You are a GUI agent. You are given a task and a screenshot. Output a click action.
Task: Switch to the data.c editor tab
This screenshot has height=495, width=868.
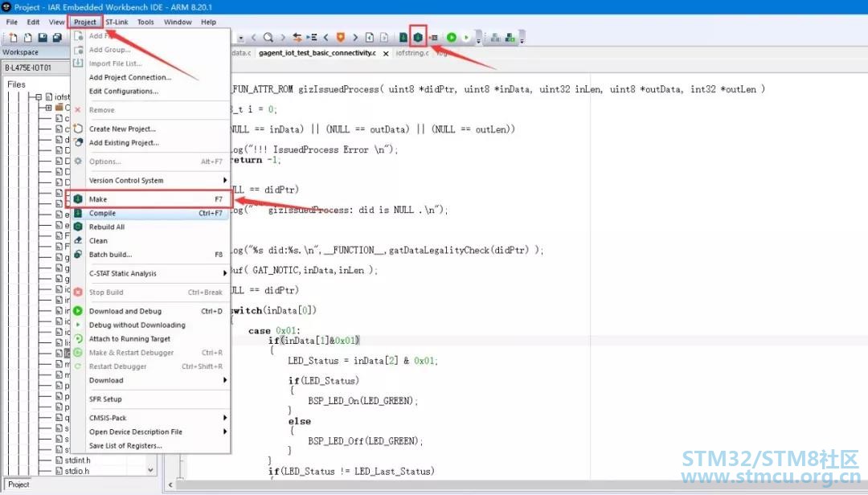click(241, 53)
